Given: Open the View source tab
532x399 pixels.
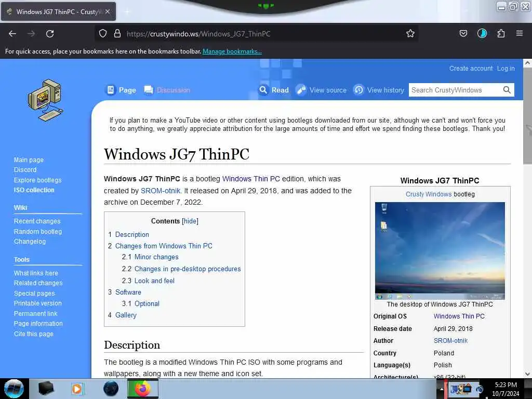Looking at the screenshot, I should [321, 90].
